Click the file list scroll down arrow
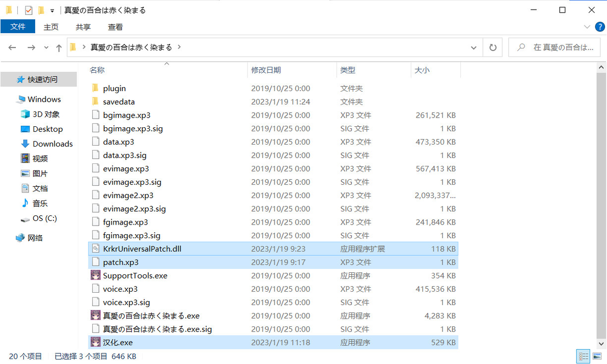The height and width of the screenshot is (364, 607). click(x=601, y=344)
